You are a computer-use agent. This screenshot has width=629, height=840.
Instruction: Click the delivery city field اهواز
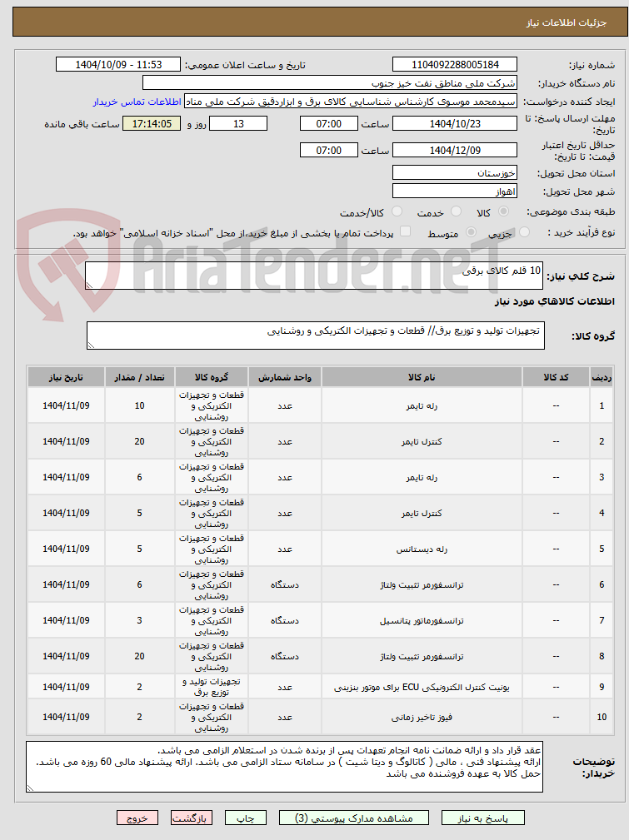point(455,191)
